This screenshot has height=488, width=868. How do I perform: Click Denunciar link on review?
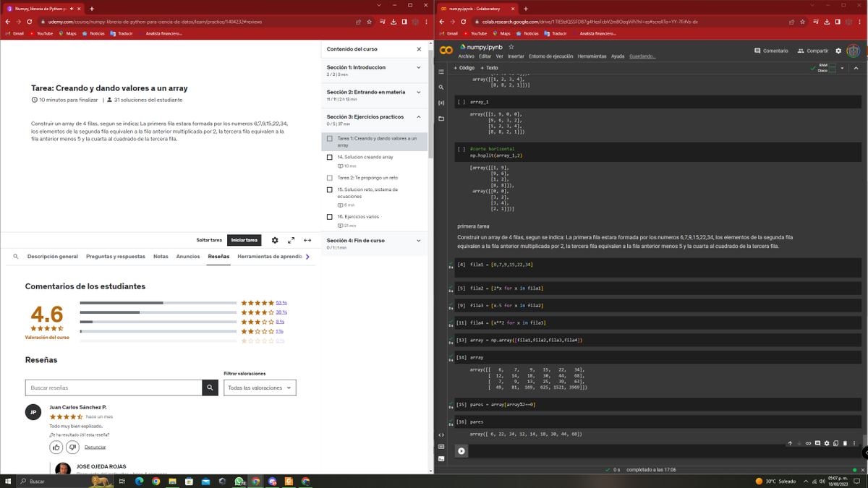pos(95,448)
